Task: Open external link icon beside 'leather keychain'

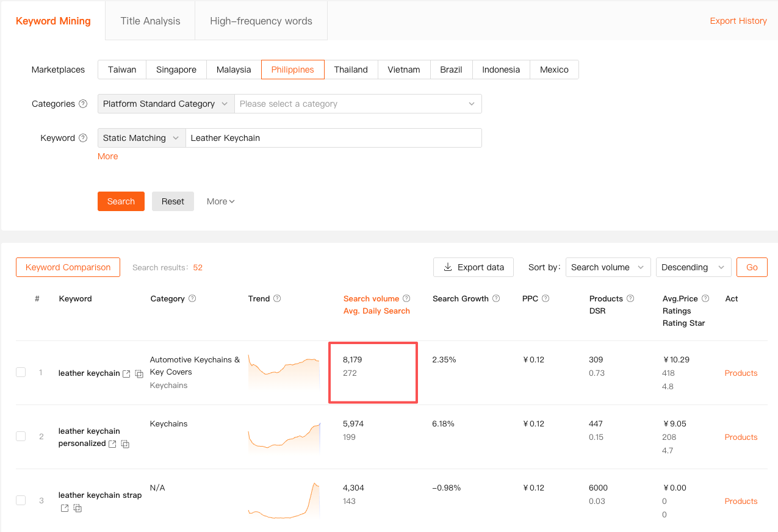Action: coord(126,373)
